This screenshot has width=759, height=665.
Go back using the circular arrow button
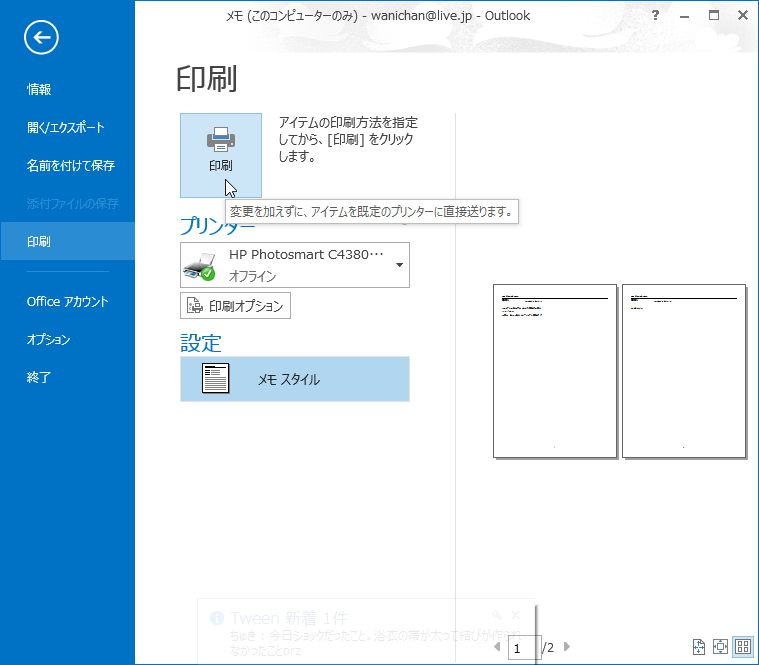coord(41,37)
